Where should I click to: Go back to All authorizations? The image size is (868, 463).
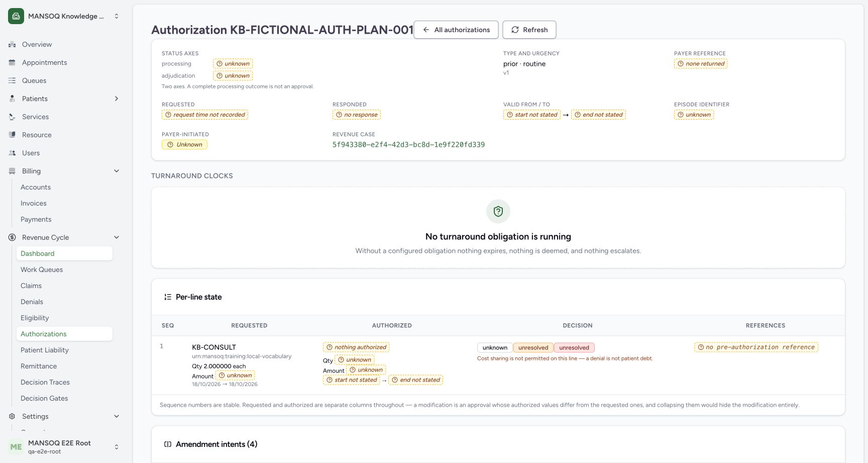[x=456, y=30]
